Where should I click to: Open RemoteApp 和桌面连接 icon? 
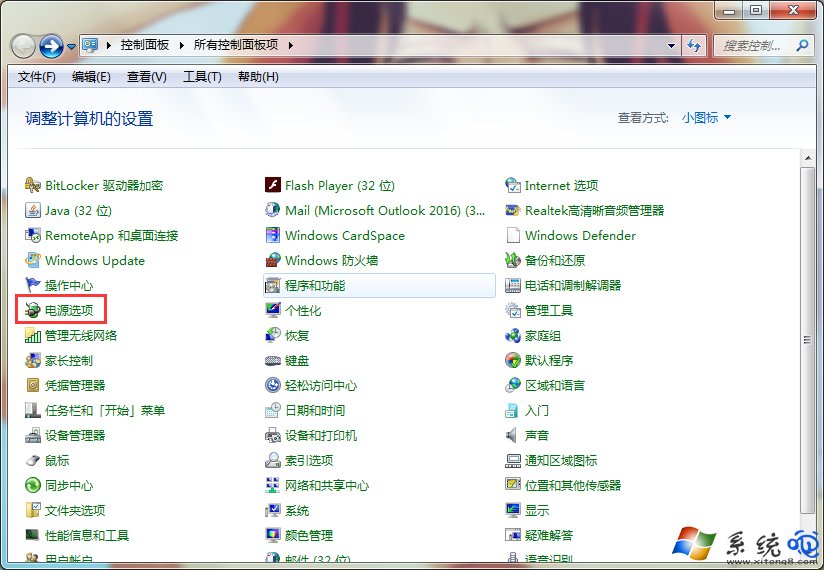click(33, 235)
